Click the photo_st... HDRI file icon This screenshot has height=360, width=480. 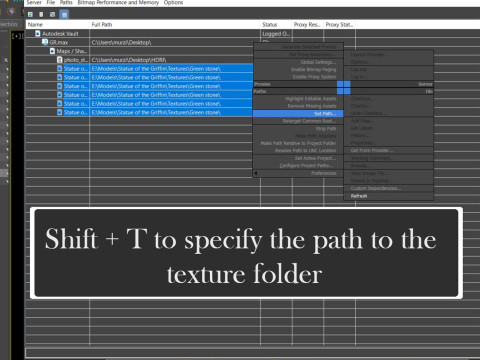(x=59, y=60)
